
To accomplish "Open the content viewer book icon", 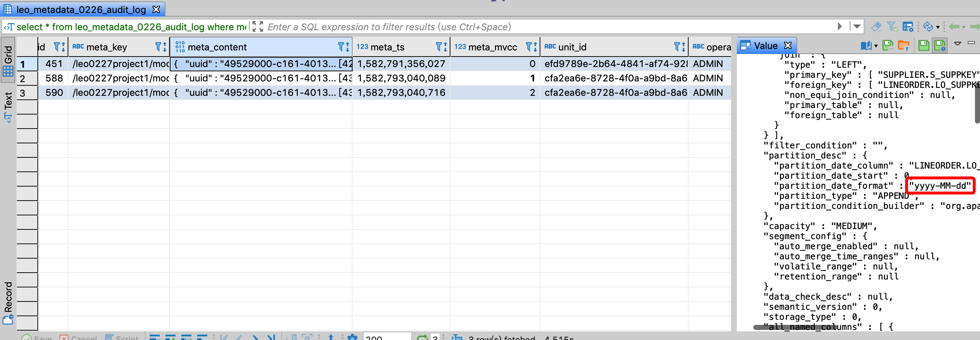I will pos(866,46).
